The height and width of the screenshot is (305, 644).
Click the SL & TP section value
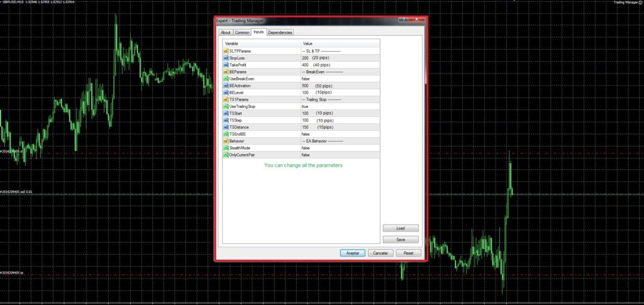coord(321,51)
